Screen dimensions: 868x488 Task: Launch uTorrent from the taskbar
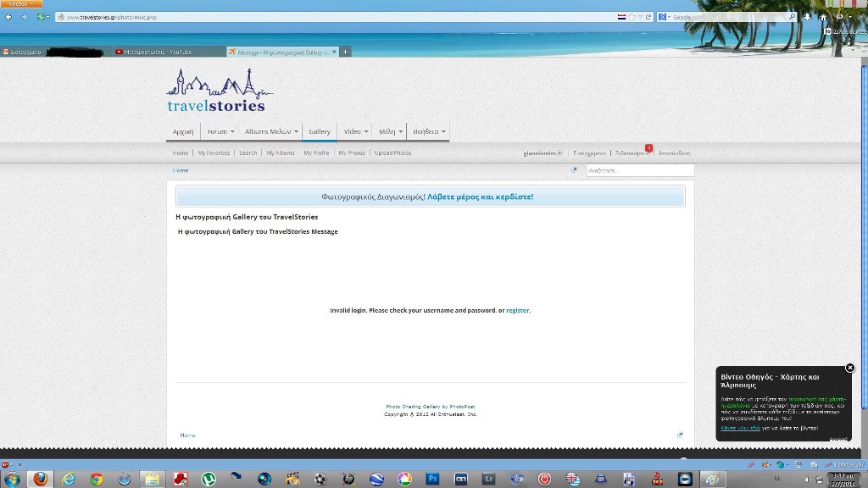tap(209, 479)
